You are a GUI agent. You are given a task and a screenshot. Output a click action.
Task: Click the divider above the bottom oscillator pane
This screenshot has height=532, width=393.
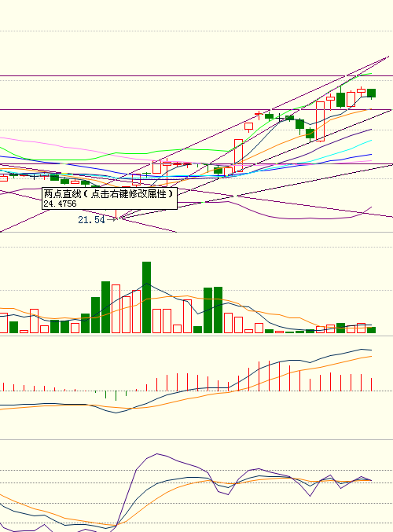pyautogui.click(x=196, y=439)
